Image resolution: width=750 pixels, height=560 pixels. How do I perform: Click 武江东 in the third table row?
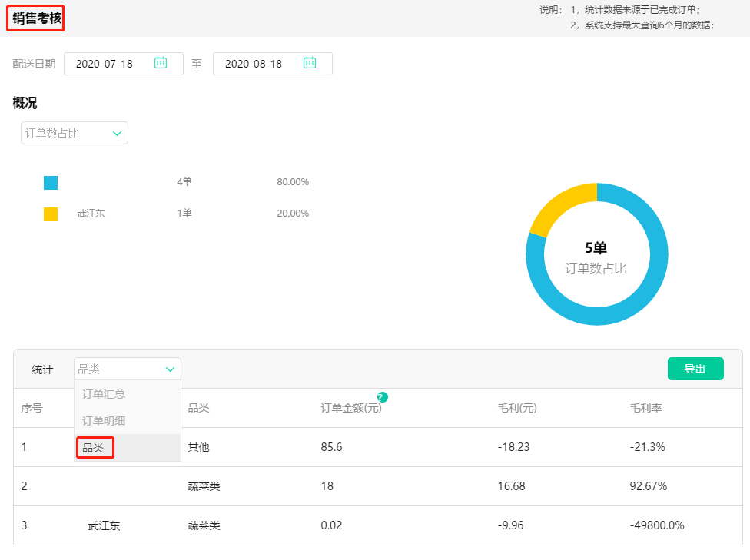coord(104,525)
